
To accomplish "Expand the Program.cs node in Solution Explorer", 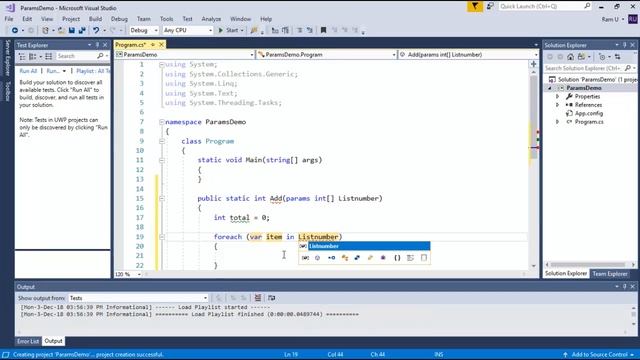I will click(558, 122).
